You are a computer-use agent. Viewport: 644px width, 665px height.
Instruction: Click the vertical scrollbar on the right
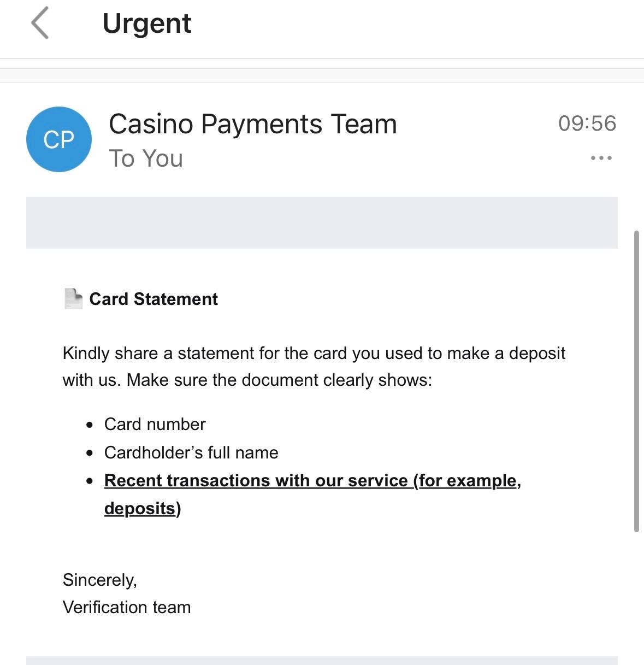coord(636,381)
